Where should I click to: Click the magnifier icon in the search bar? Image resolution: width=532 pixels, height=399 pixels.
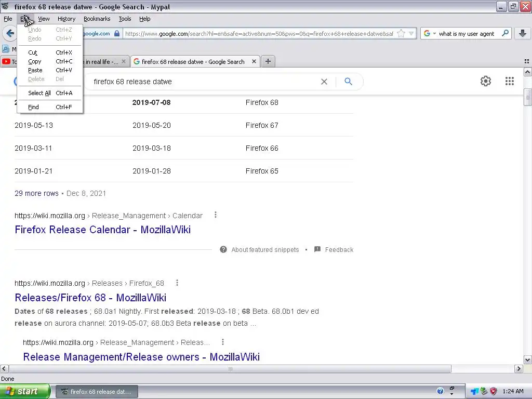tap(505, 33)
